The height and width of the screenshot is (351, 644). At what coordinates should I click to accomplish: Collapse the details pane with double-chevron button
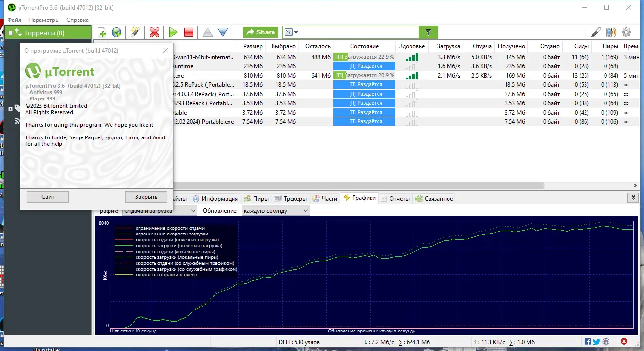(633, 198)
